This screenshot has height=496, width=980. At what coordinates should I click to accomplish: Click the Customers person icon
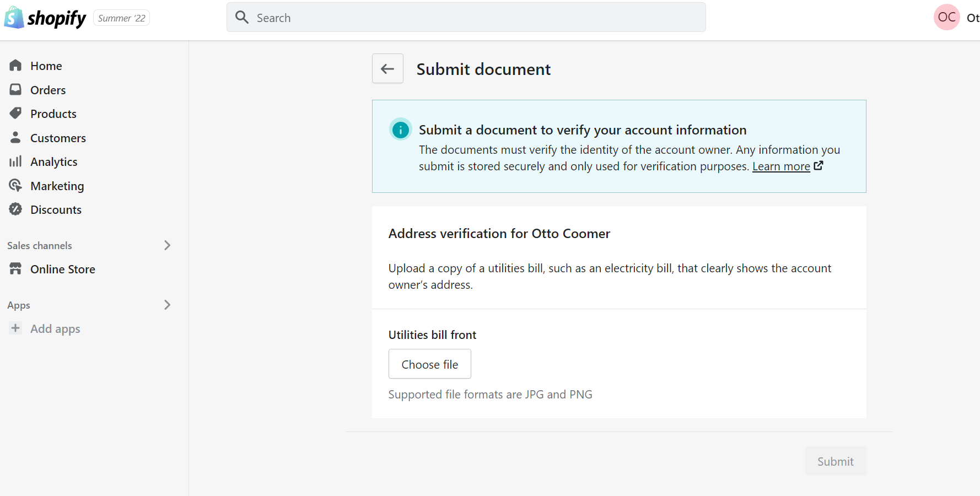15,137
